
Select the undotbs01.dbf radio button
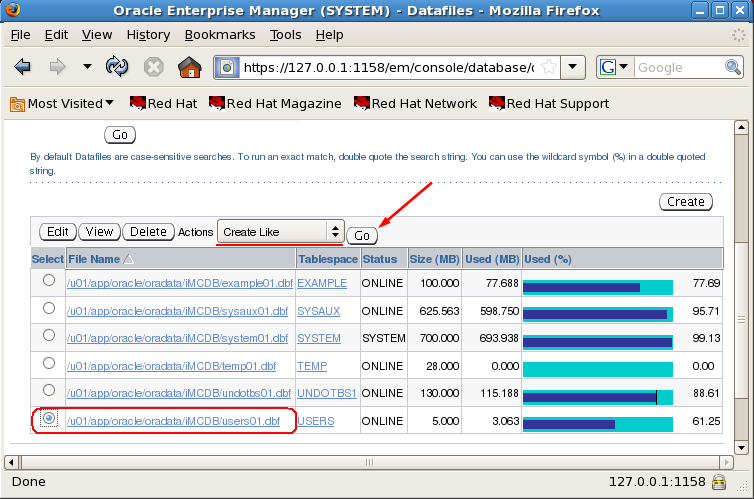tap(49, 390)
